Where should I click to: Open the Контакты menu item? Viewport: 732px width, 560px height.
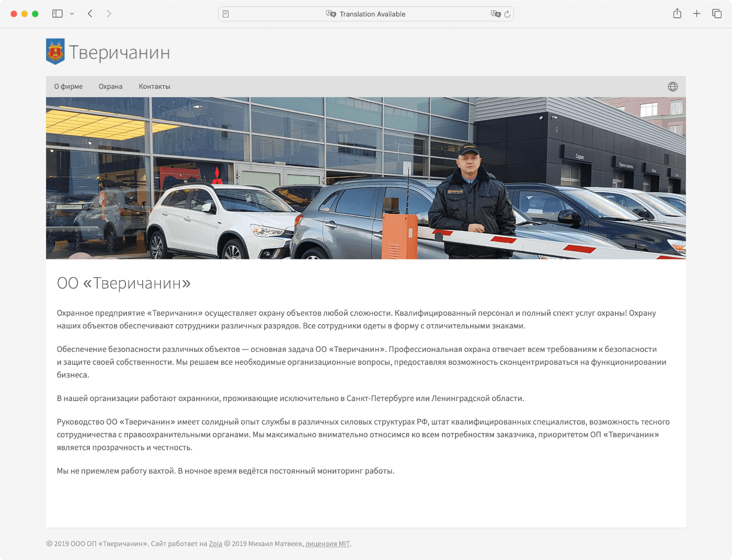point(155,87)
